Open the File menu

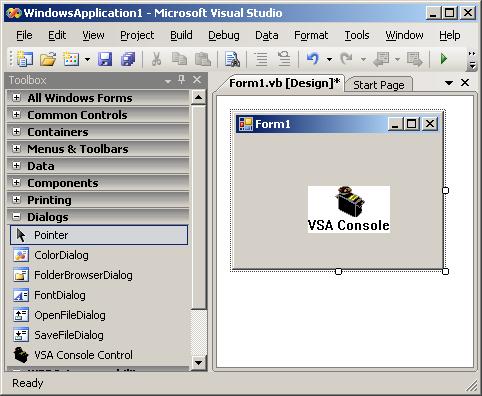click(24, 35)
